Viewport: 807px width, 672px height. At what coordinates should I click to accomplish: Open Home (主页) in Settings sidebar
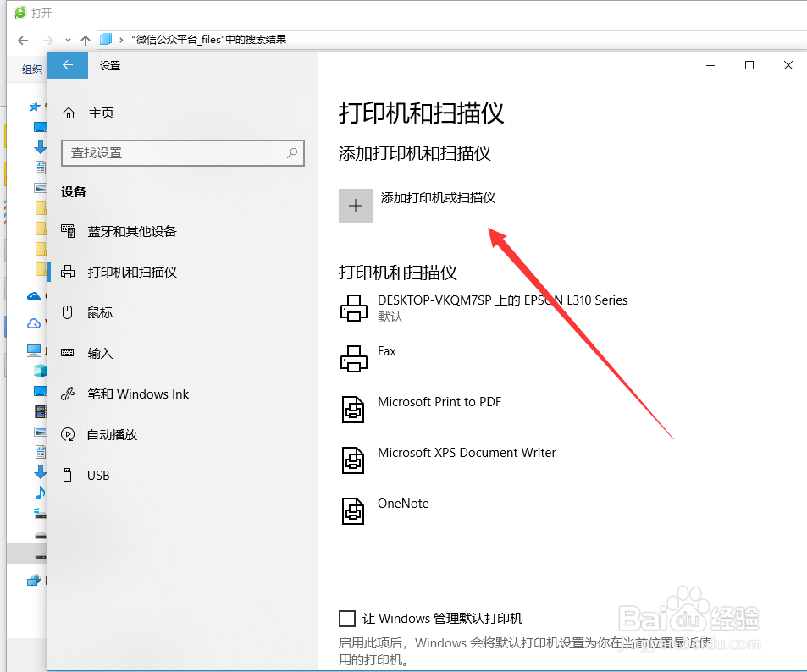click(x=101, y=113)
